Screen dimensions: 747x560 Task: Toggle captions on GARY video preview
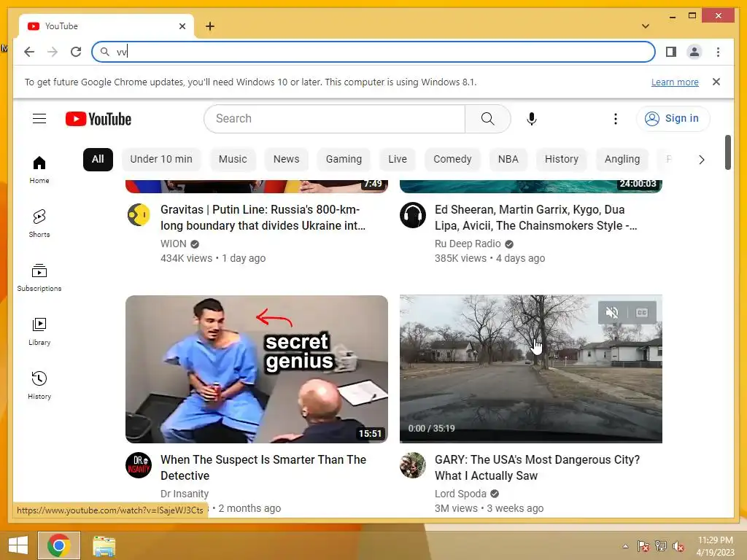pos(642,312)
